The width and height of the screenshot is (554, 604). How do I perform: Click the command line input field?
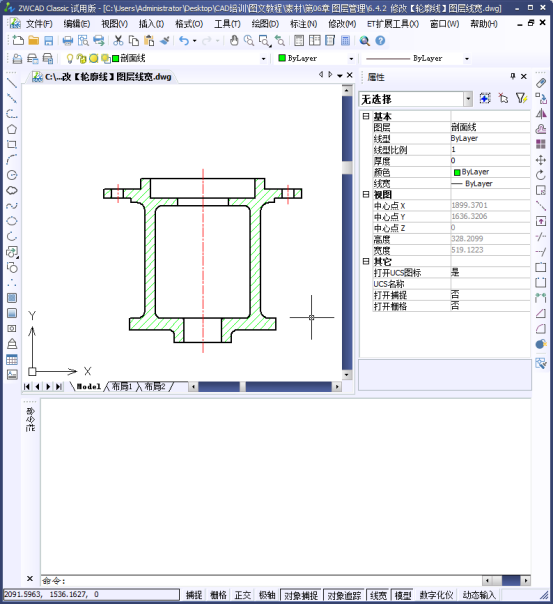(x=262, y=580)
